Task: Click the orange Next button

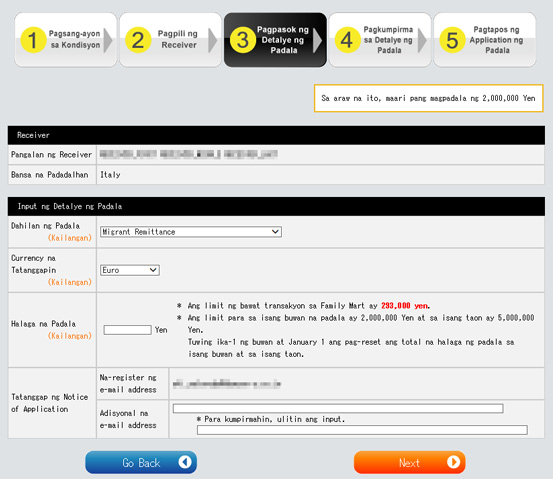Action: pos(409,462)
